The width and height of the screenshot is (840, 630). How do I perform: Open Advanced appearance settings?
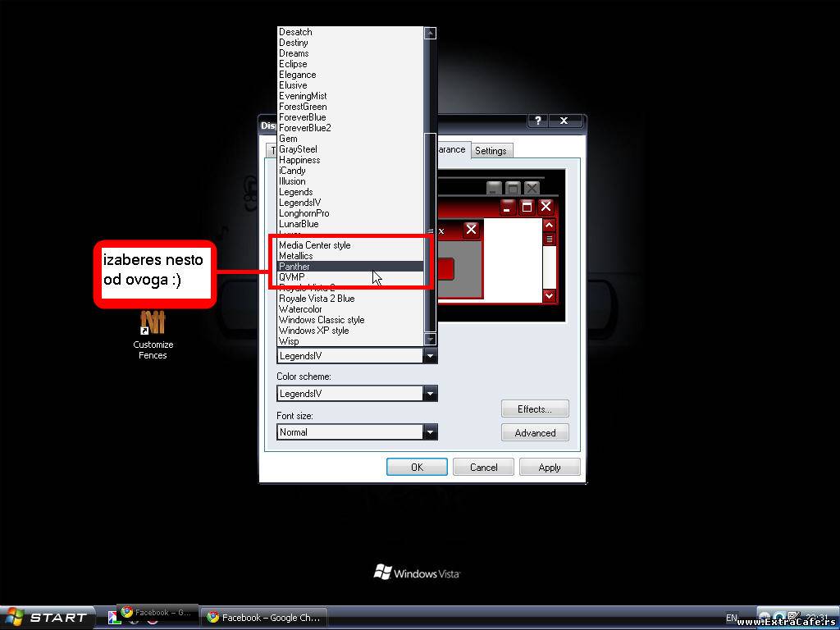click(535, 433)
